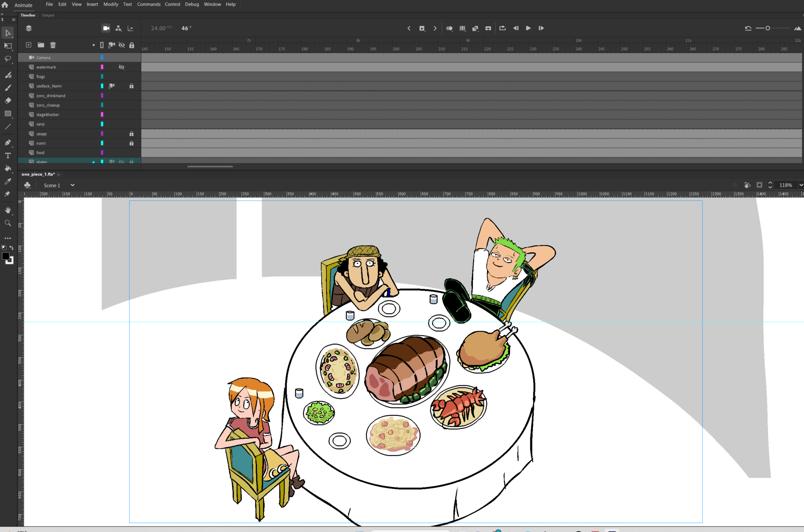This screenshot has height=532, width=804.
Task: Select the Zoom magnifier tool
Action: click(x=8, y=223)
